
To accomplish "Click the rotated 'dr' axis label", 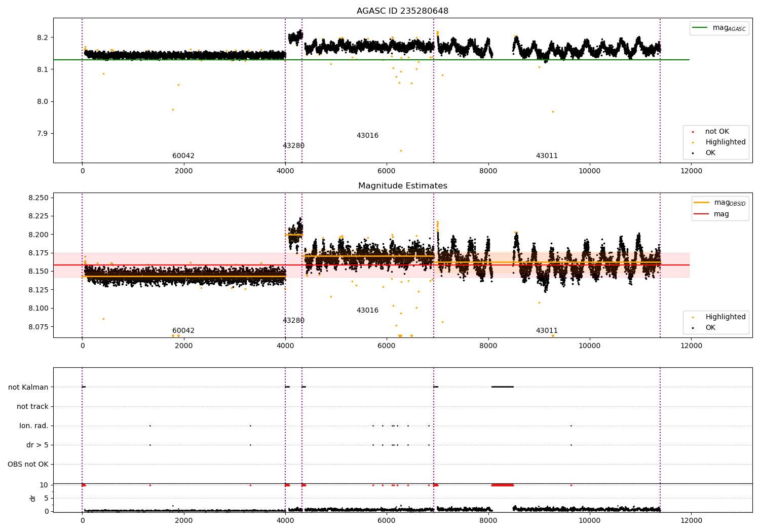I will 33,498.
